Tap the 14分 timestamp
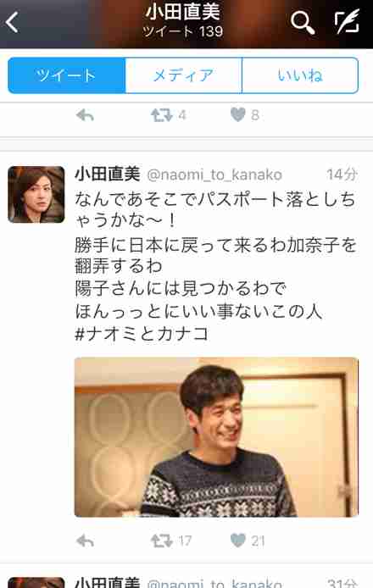 click(342, 175)
